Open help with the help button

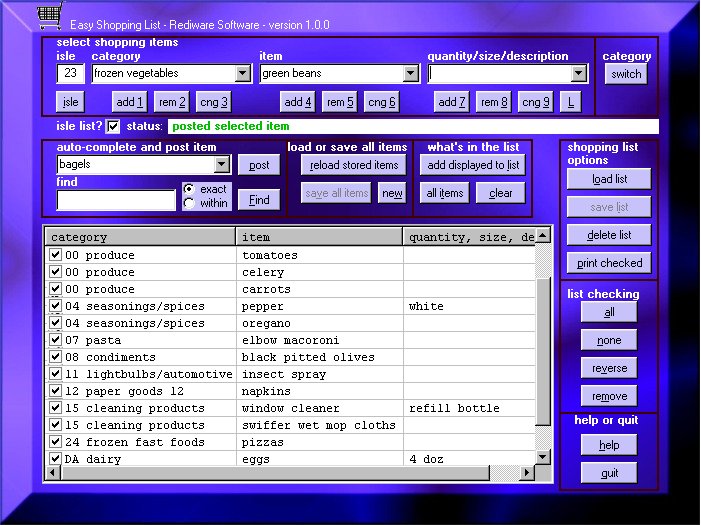(x=609, y=445)
